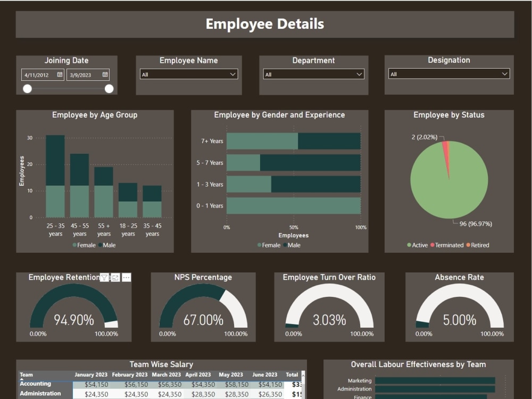Image resolution: width=532 pixels, height=399 pixels.
Task: Select the 7+ Years bar in the experience chart
Action: pyautogui.click(x=293, y=141)
